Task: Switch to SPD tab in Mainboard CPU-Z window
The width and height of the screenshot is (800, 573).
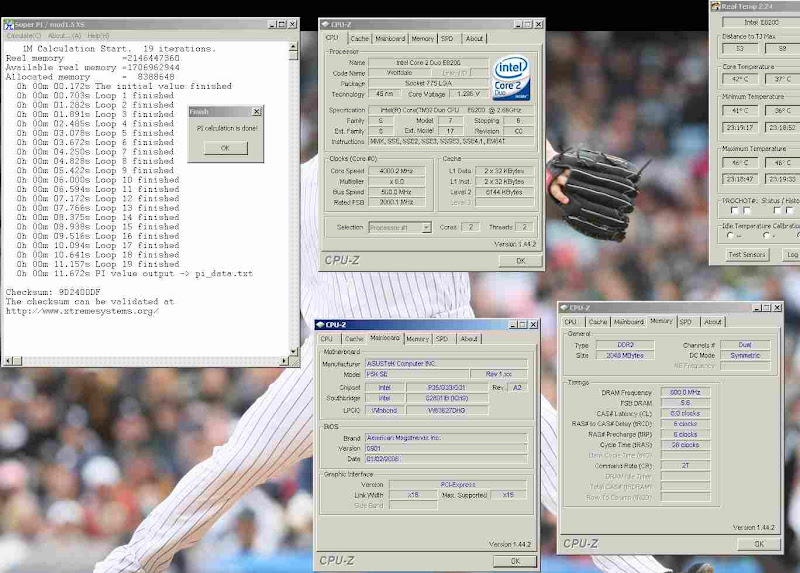Action: point(442,339)
